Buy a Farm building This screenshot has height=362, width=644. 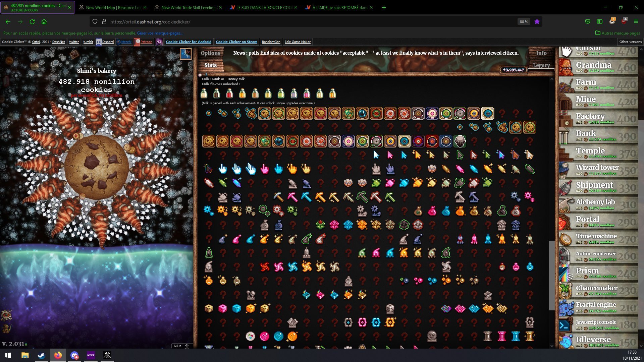pyautogui.click(x=598, y=84)
